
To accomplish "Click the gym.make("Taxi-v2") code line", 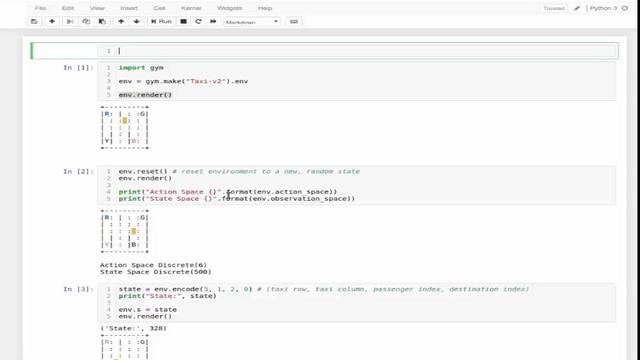I will pos(183,81).
